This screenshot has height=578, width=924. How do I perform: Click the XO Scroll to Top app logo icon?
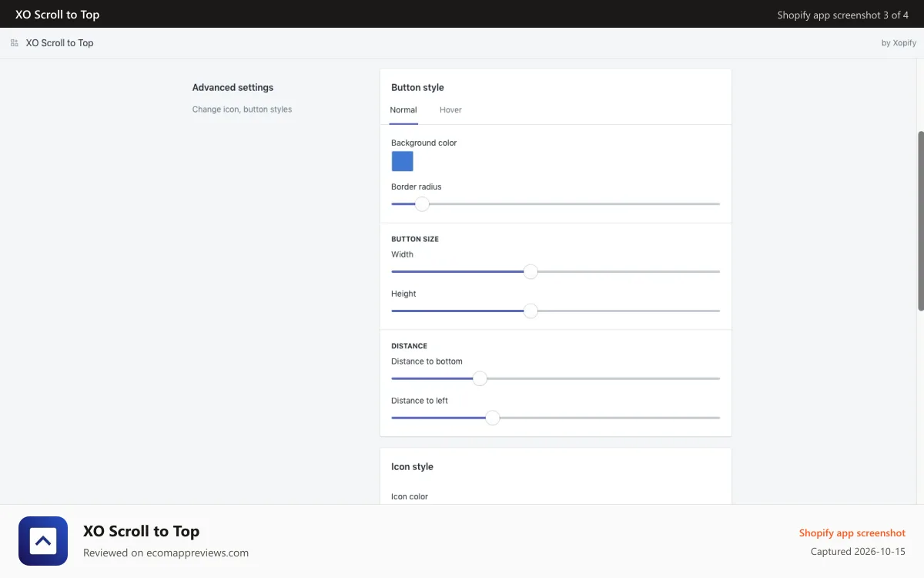coord(43,541)
